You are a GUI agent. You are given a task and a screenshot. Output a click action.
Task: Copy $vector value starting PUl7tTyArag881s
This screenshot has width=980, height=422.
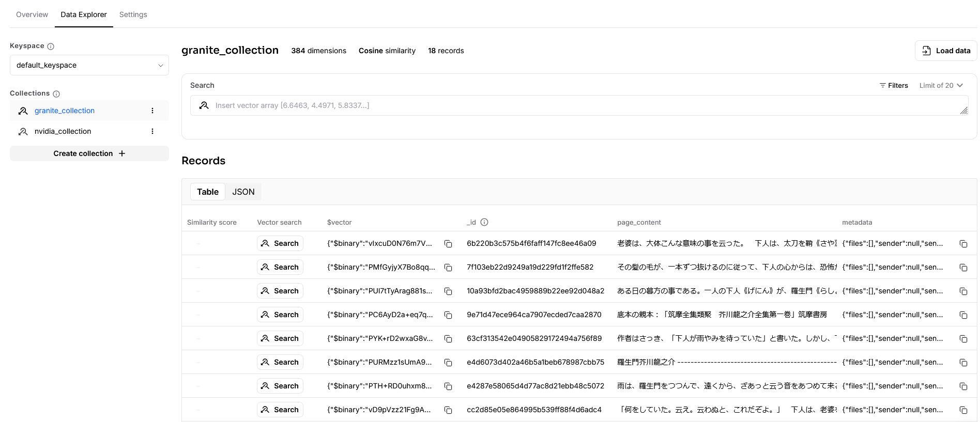[448, 291]
